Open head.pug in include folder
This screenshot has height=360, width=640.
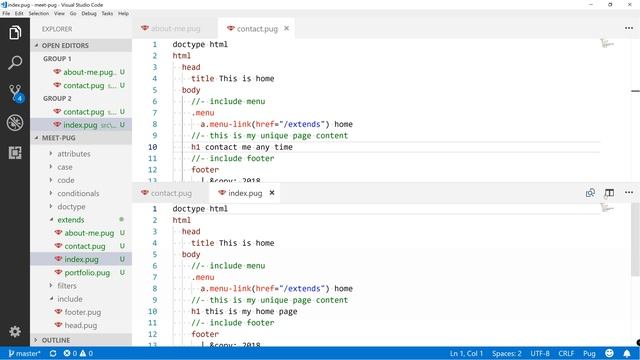(x=81, y=325)
